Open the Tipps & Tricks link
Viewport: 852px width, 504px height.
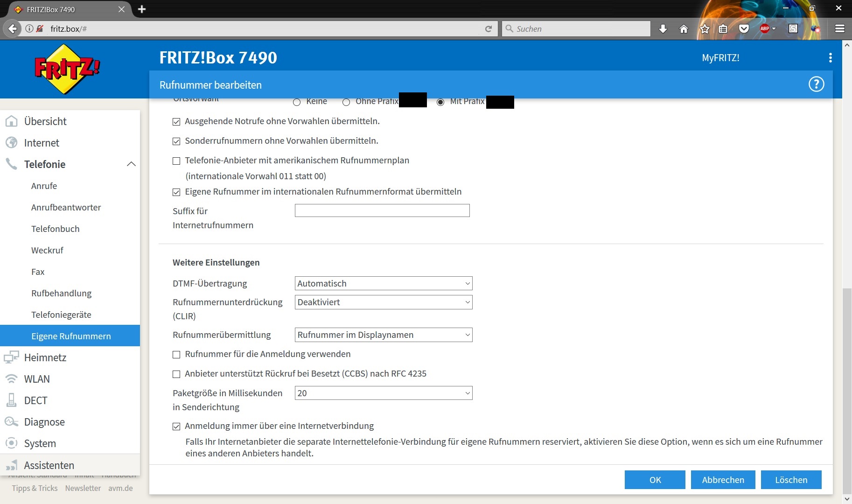(35, 488)
